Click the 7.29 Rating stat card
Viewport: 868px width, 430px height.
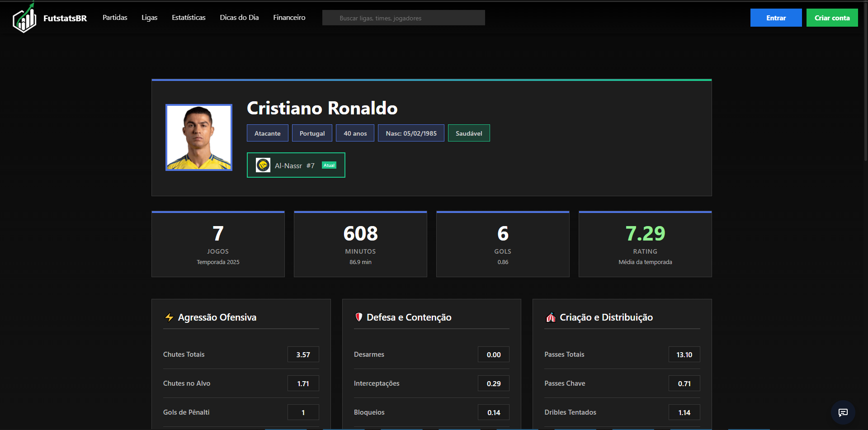click(645, 244)
